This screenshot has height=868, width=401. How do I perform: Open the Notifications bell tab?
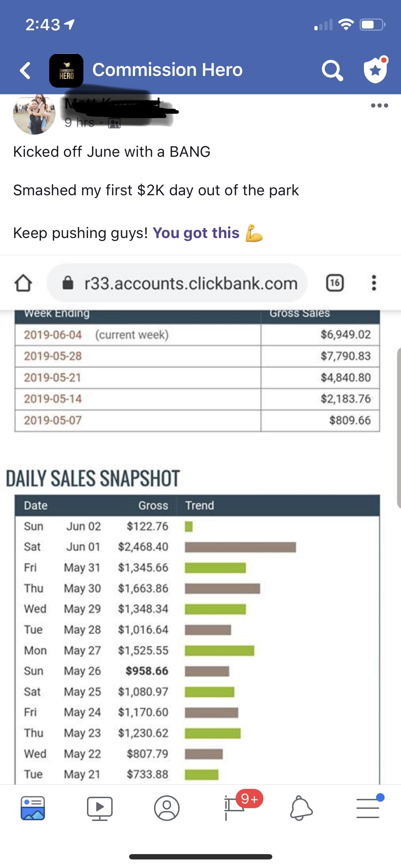coord(301,808)
